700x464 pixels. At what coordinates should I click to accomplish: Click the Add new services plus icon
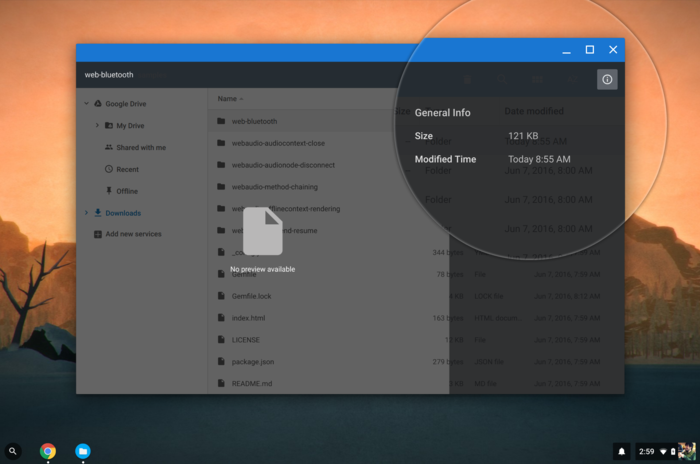click(97, 234)
